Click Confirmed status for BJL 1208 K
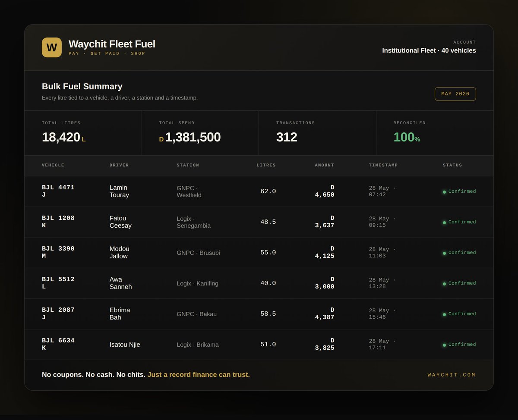518x420 pixels. pyautogui.click(x=459, y=222)
